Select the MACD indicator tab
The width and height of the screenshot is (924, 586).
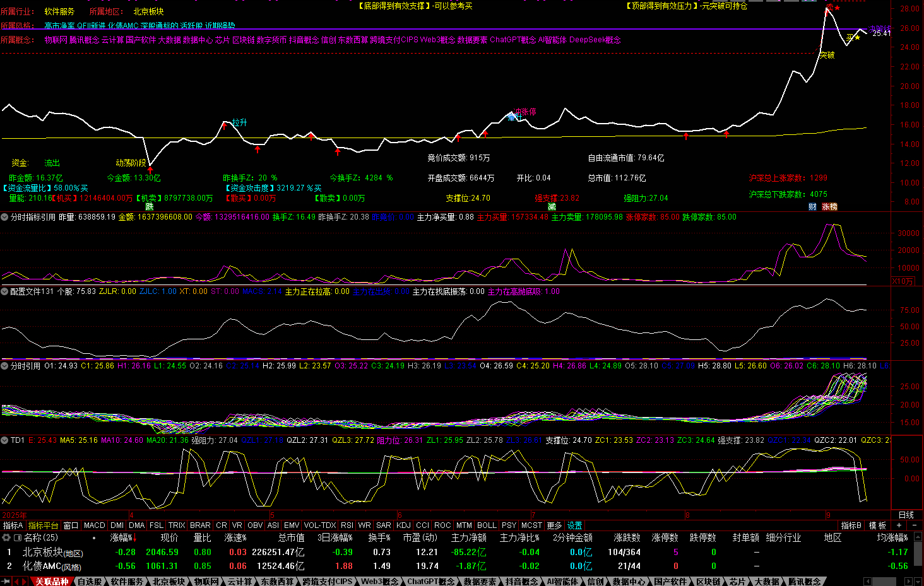95,525
